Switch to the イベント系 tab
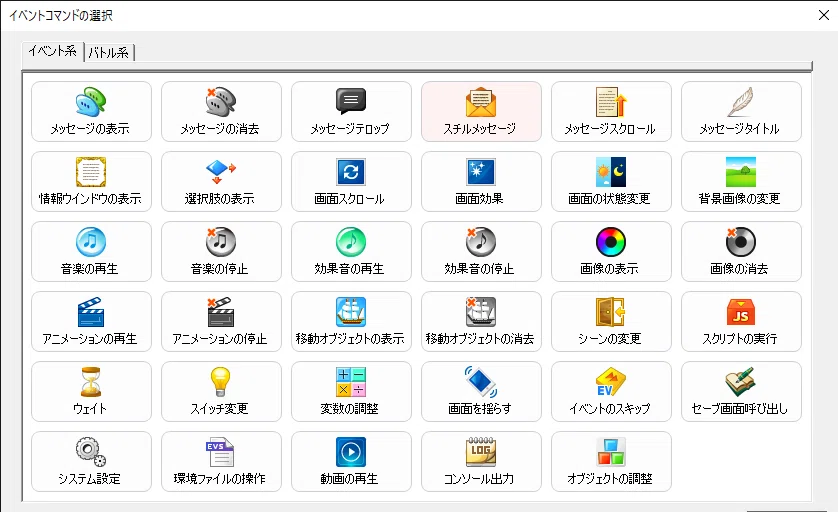838x512 pixels. click(x=52, y=51)
